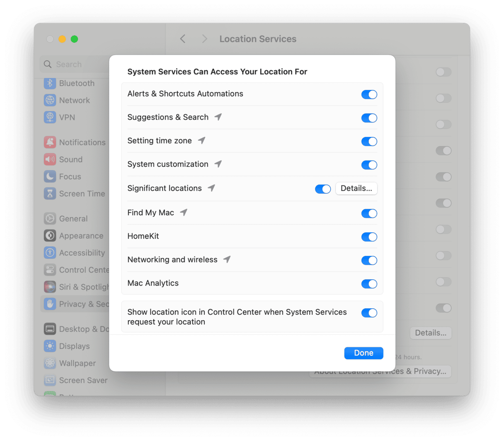This screenshot has height=441, width=504.
Task: Click the Location Services title
Action: tap(258, 39)
